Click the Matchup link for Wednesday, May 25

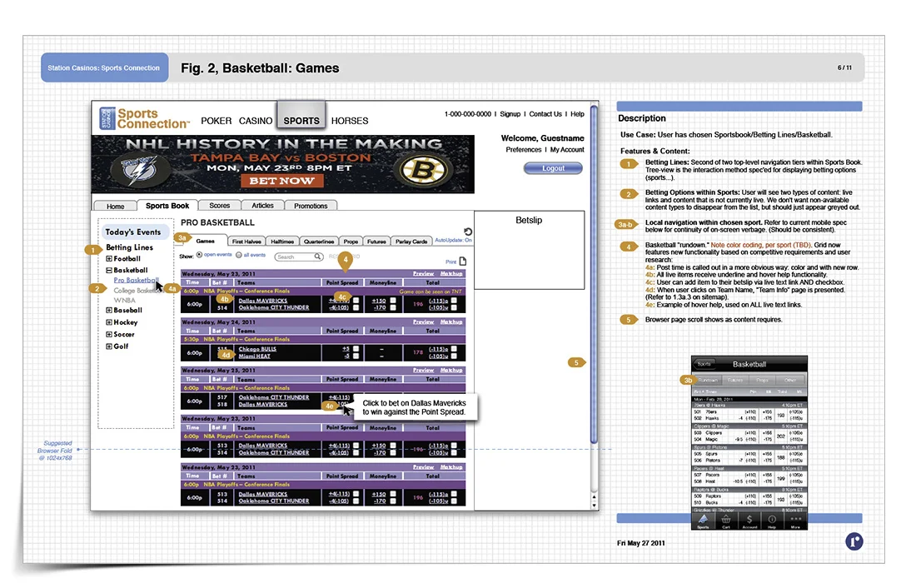click(x=451, y=370)
